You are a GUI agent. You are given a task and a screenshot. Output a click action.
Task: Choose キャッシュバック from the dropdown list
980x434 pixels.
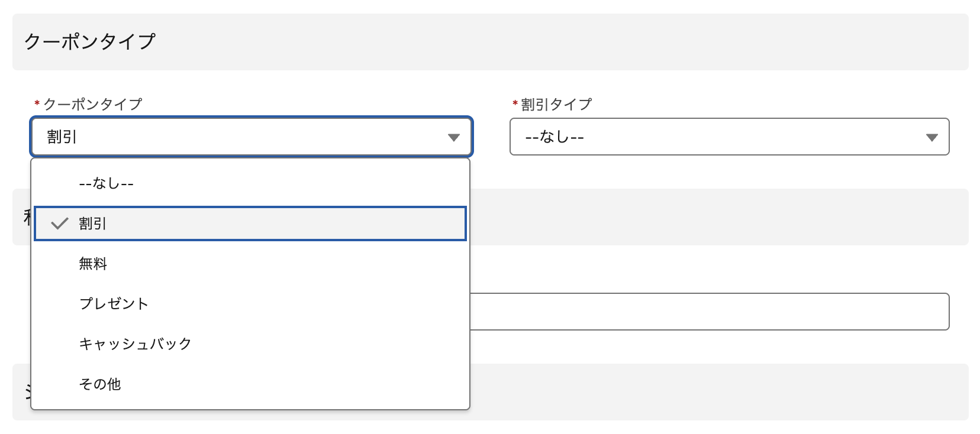pyautogui.click(x=135, y=344)
